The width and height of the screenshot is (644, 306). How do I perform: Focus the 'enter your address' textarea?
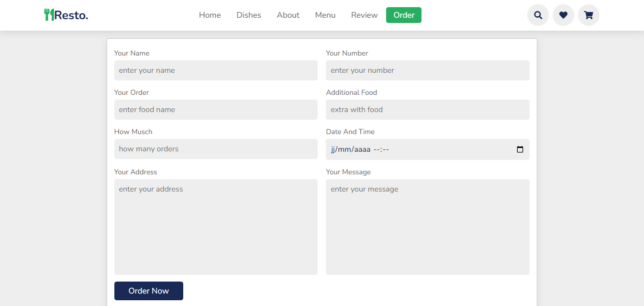pyautogui.click(x=216, y=227)
